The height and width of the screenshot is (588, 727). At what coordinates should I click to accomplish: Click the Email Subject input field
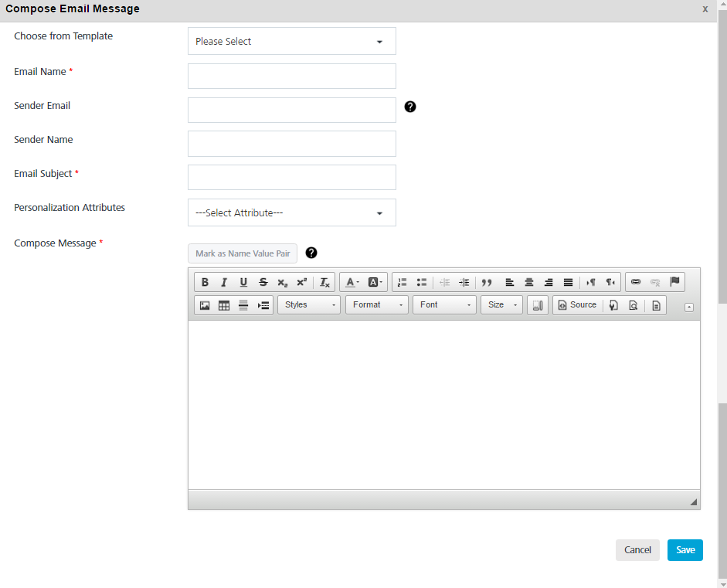[x=291, y=177]
